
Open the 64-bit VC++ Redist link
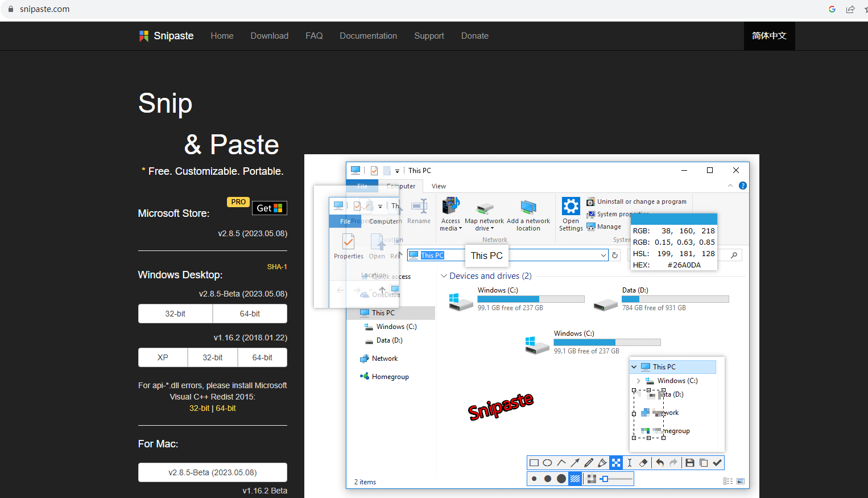click(226, 408)
